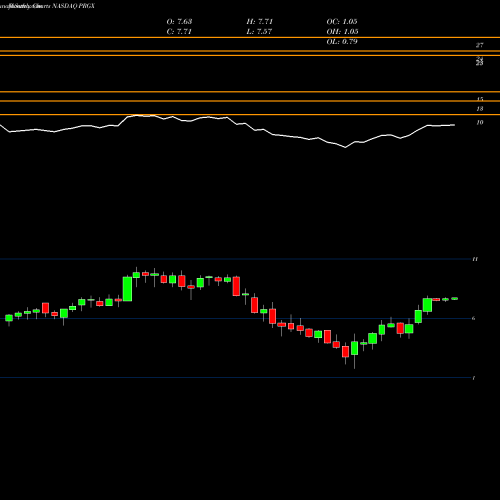The image size is (500, 500).
Task: Click the '10' axis label by the white line
Action: (x=480, y=123)
